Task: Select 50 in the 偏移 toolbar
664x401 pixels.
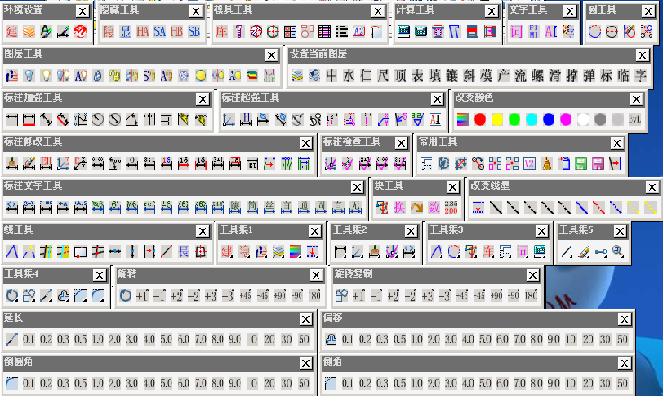Action: [x=622, y=340]
